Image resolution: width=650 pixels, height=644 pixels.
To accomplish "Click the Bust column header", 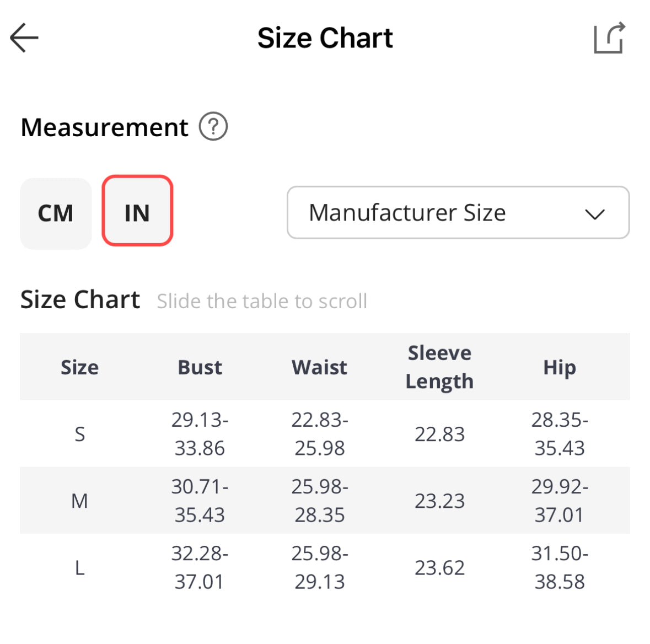I will [200, 367].
